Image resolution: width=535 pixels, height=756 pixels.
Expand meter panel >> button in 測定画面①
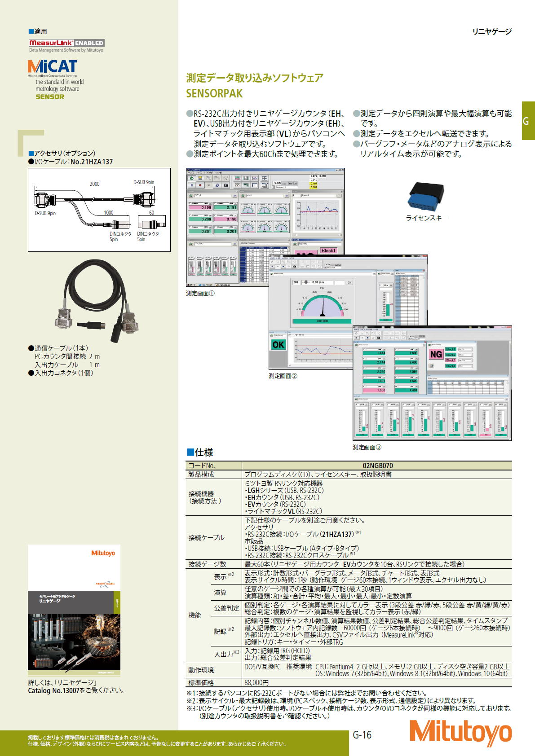[x=287, y=196]
